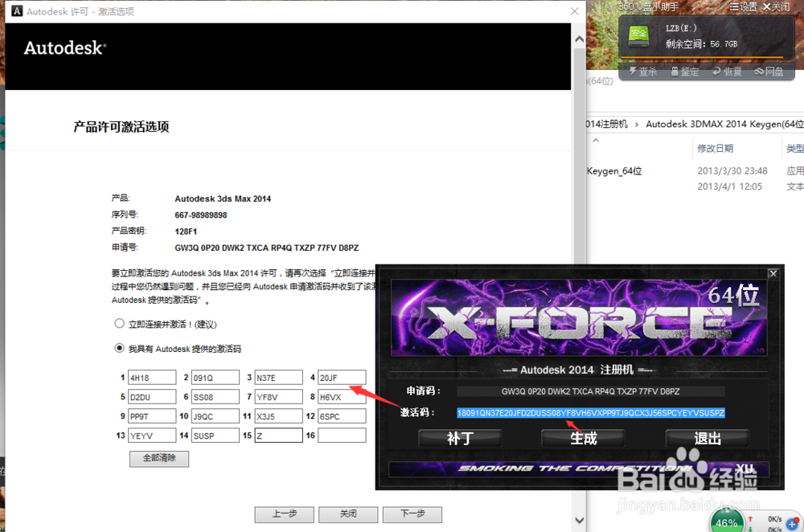
Task: Click product key text '128F1'
Action: point(186,231)
